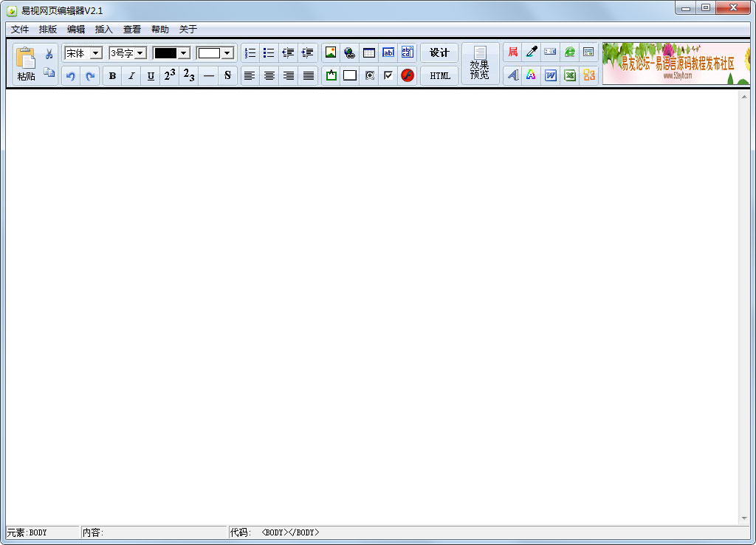Open the 3号字 font size dropdown
Image resolution: width=756 pixels, height=545 pixels.
[140, 53]
